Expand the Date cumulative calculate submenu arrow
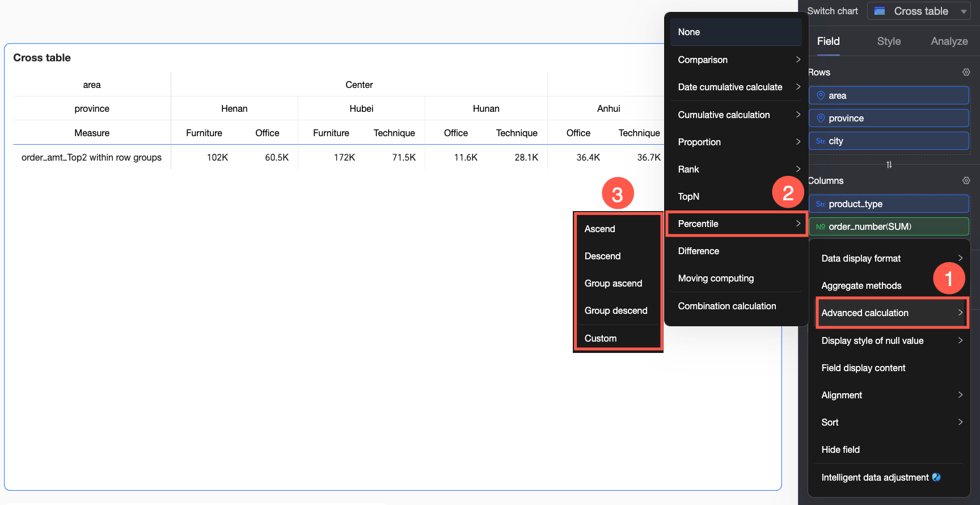Image resolution: width=980 pixels, height=505 pixels. pos(798,87)
